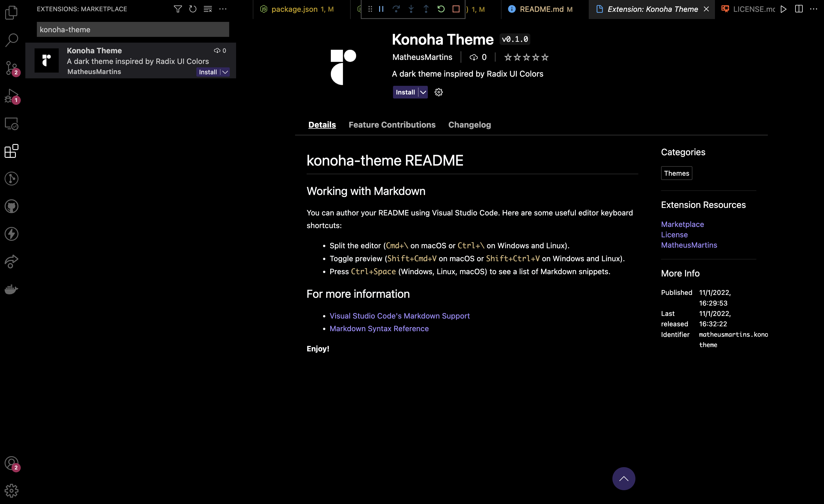Stop the debug session

coord(456,9)
